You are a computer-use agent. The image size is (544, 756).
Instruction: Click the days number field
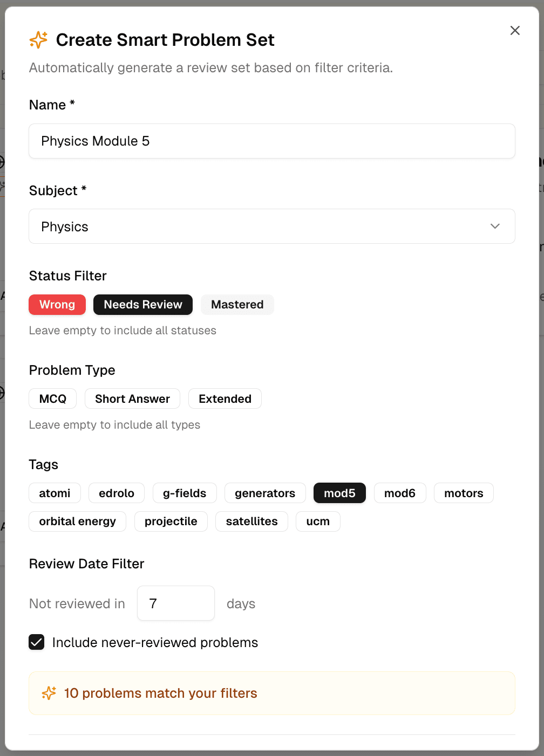[176, 603]
